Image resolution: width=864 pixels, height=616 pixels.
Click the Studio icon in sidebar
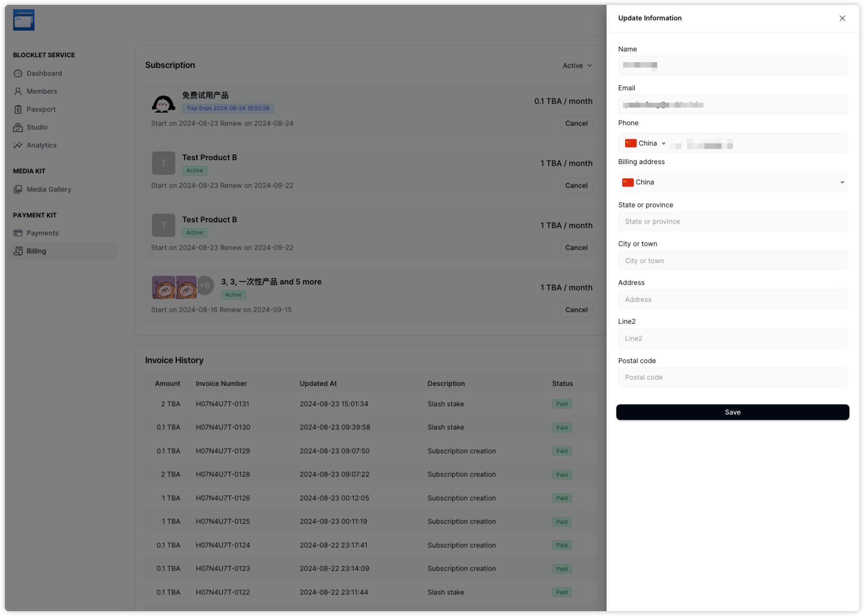point(18,127)
